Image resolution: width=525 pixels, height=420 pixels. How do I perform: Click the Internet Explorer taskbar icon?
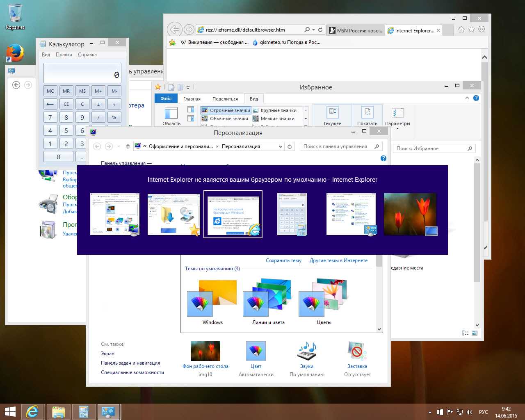click(x=32, y=411)
